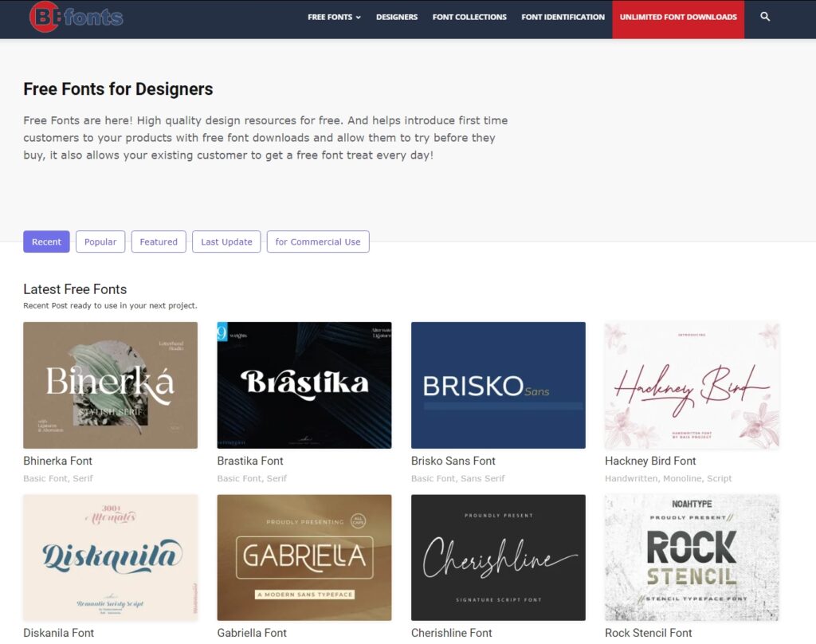Open the Rock Stencil font thumbnail
The image size is (816, 644).
(x=692, y=557)
